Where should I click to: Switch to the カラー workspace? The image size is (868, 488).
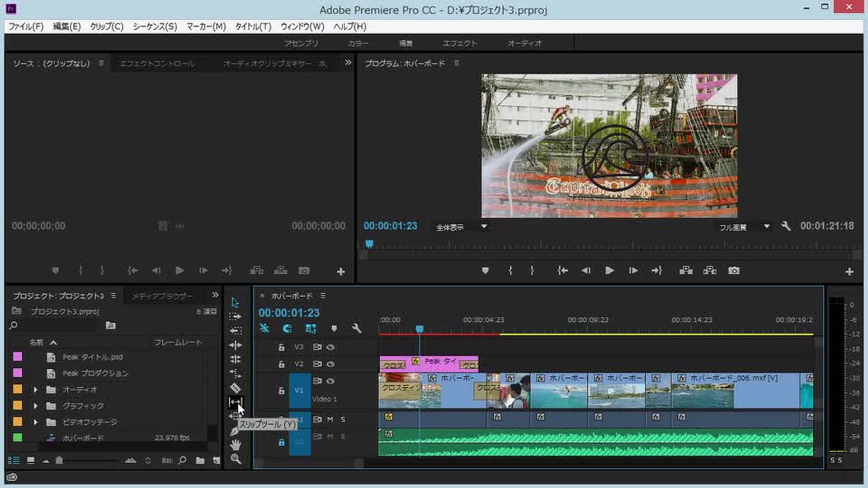click(358, 43)
